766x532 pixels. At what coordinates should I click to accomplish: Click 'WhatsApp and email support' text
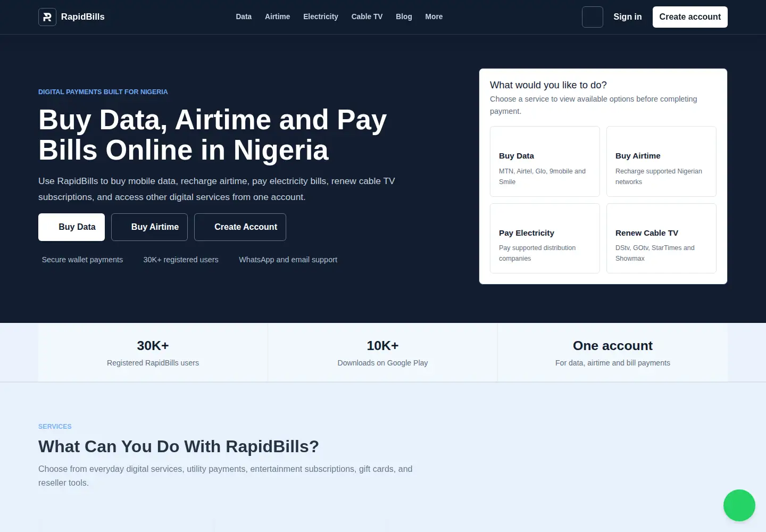288,260
